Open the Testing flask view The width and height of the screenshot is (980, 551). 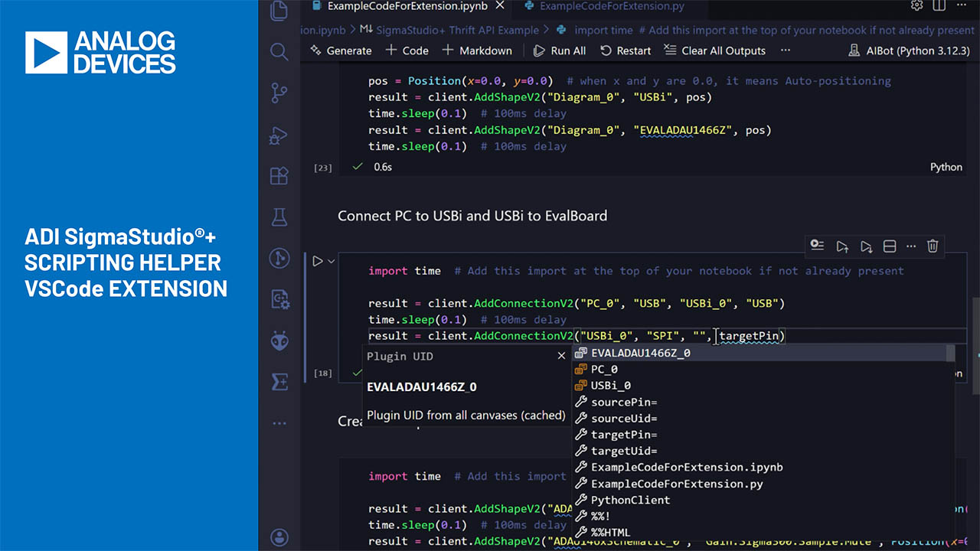pos(279,217)
